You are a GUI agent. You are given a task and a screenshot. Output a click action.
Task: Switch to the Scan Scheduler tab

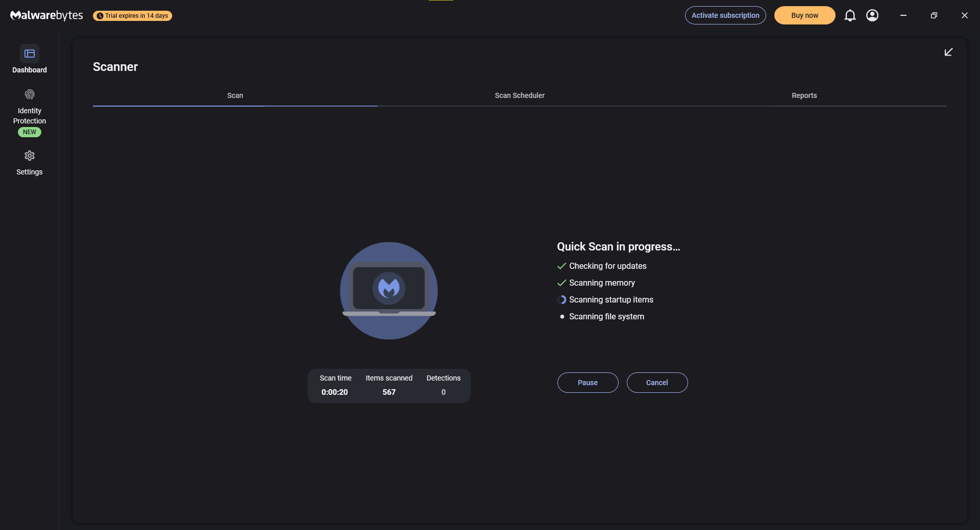click(x=520, y=95)
